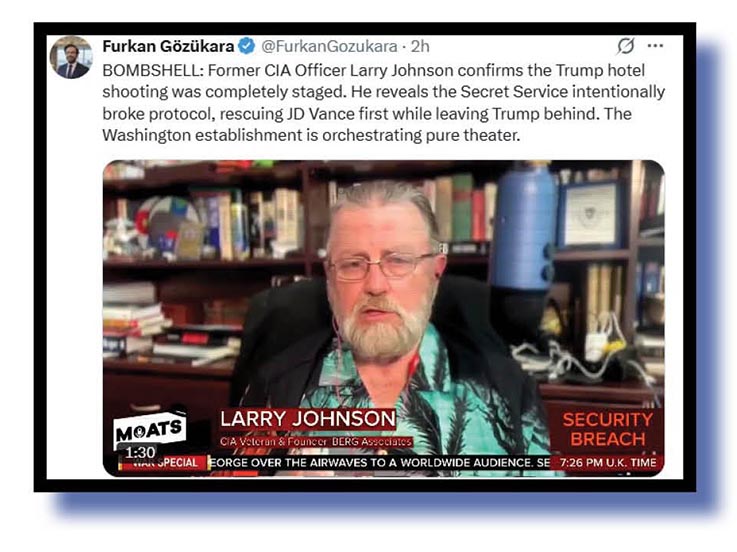Click the 1:30 video duration badge

[140, 452]
